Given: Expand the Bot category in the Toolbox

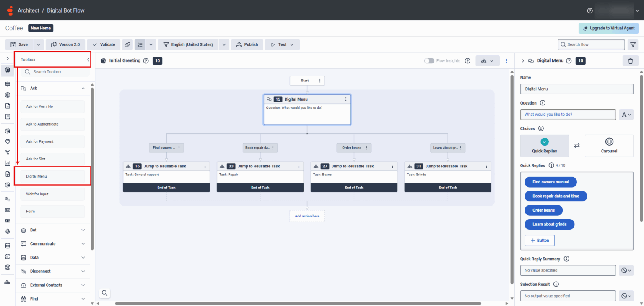Looking at the screenshot, I should pos(52,230).
